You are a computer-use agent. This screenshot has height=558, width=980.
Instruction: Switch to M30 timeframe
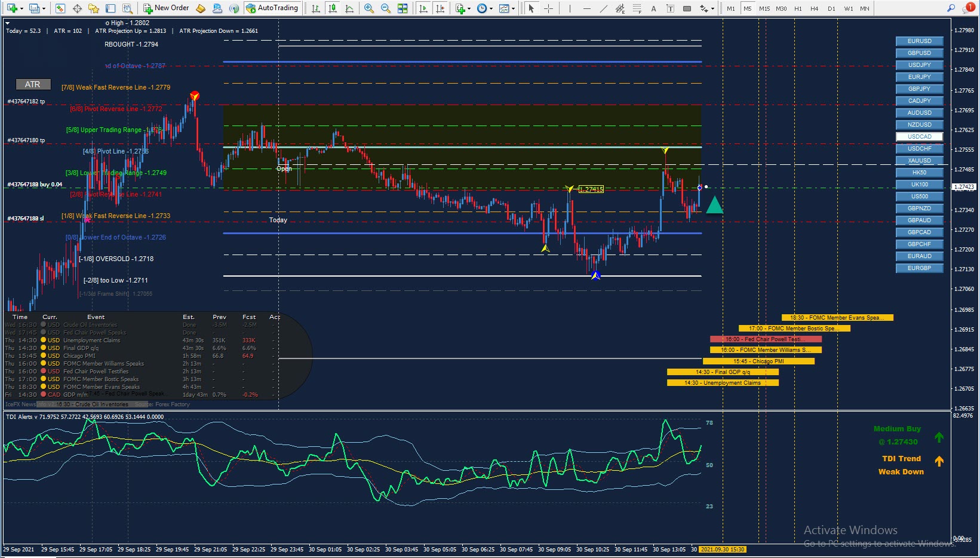(x=781, y=8)
